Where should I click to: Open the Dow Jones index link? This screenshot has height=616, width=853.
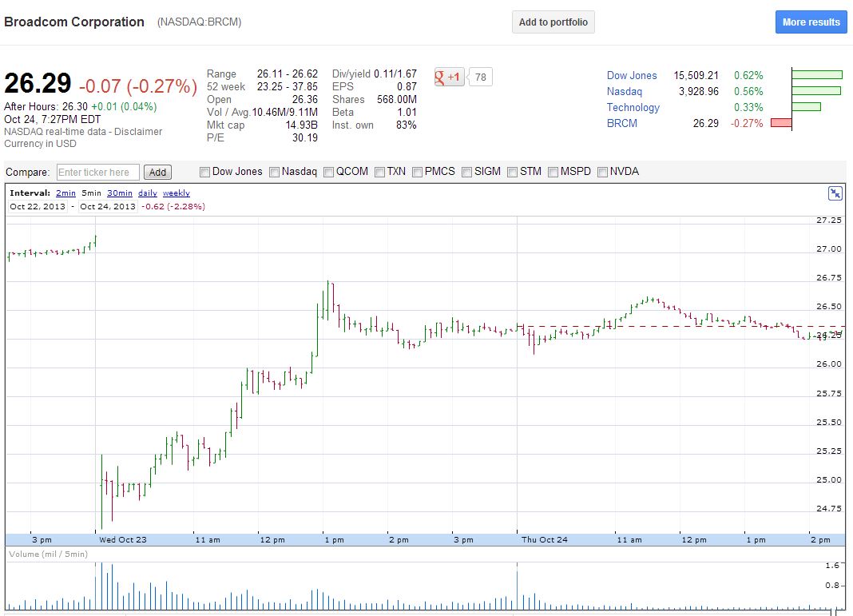(632, 76)
